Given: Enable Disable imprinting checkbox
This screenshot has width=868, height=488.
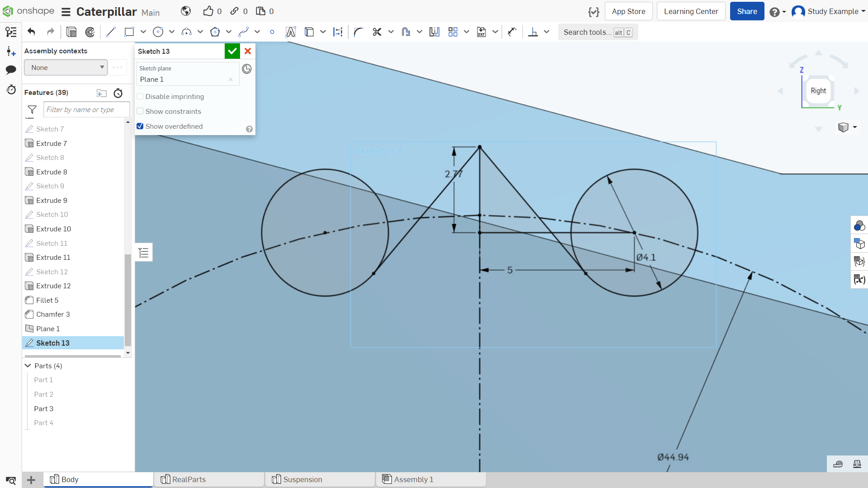Looking at the screenshot, I should 140,97.
